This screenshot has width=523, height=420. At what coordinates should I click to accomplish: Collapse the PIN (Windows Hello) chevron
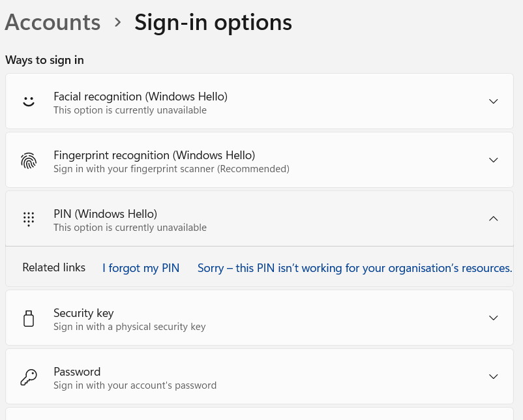[x=493, y=219]
